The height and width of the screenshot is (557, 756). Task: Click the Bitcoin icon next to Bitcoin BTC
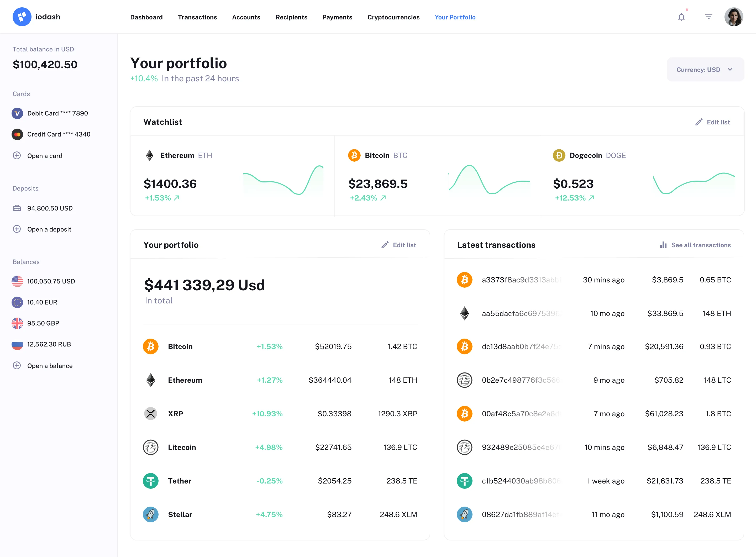pyautogui.click(x=354, y=155)
